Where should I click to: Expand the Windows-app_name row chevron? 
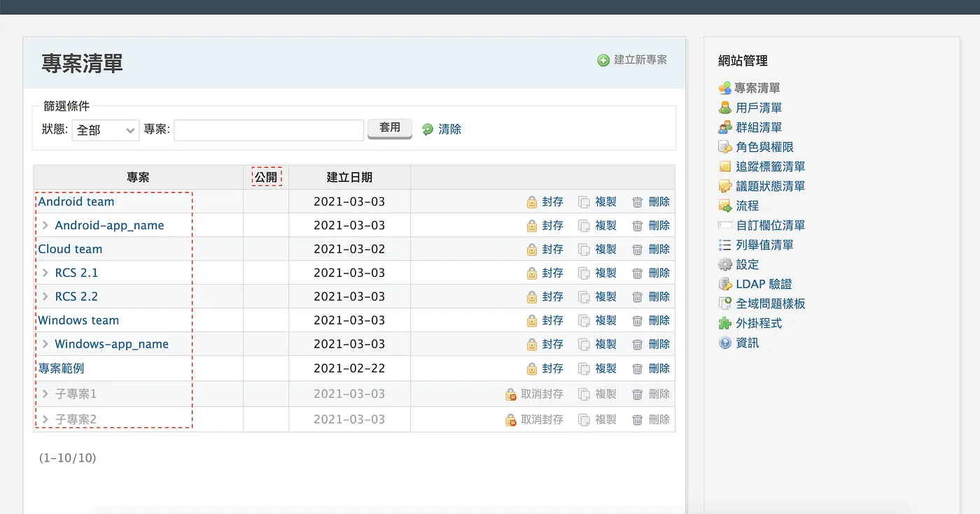[x=45, y=344]
